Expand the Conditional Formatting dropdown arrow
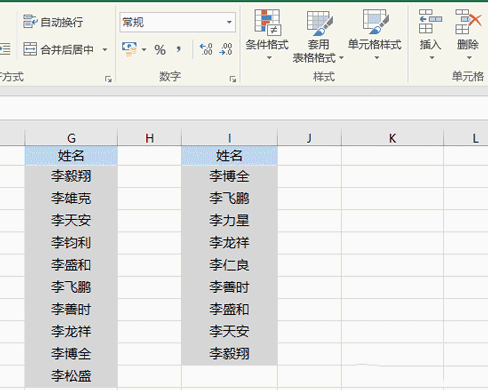 (x=269, y=58)
